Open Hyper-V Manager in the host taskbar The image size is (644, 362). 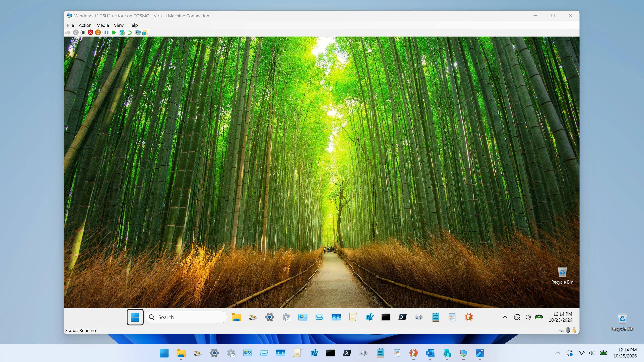click(446, 353)
